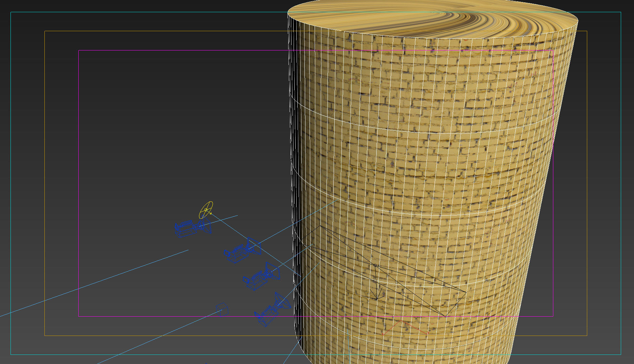
Task: Select the brick-textured cylinder wall
Action: coord(424,169)
